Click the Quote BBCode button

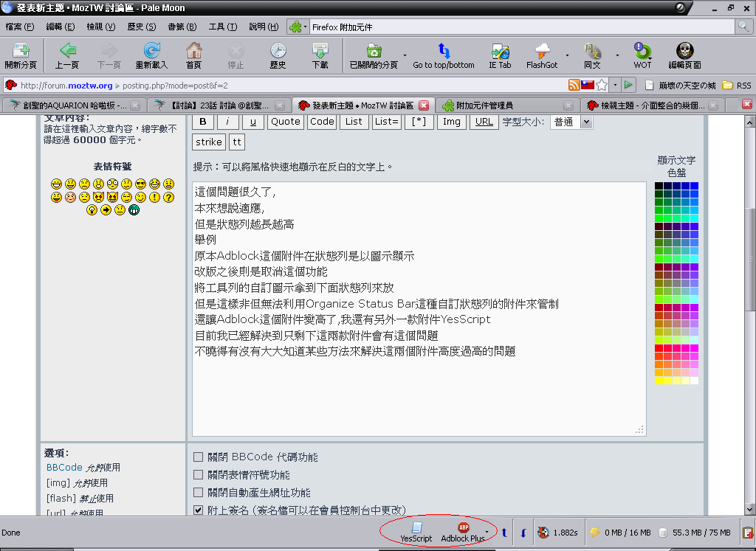(285, 122)
